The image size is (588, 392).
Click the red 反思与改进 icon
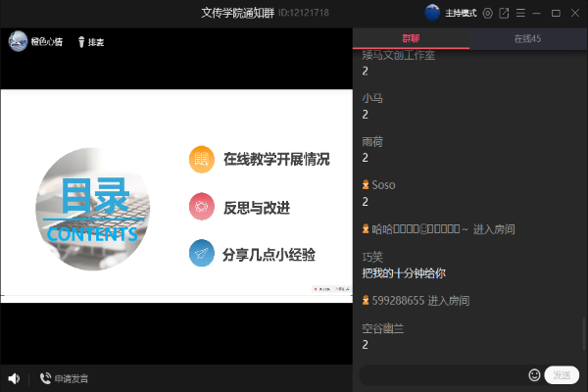coord(202,207)
